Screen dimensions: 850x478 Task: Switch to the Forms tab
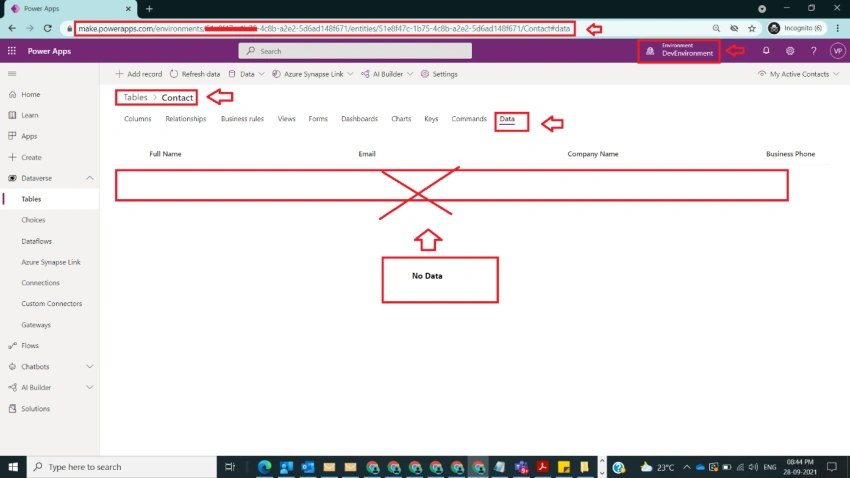318,119
